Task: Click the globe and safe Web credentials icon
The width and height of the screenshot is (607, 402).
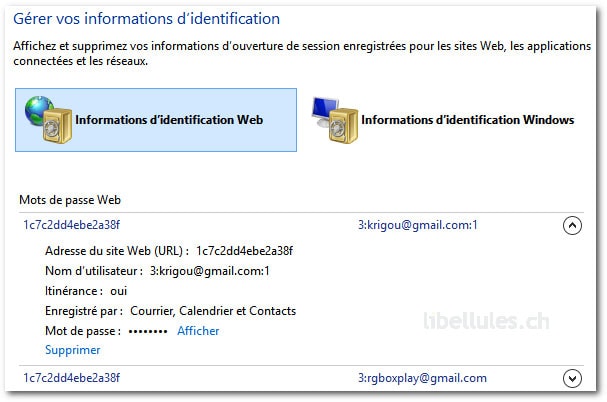Action: pyautogui.click(x=48, y=120)
